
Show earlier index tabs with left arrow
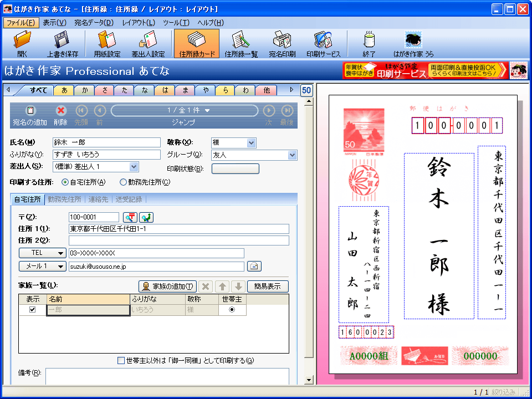8,90
